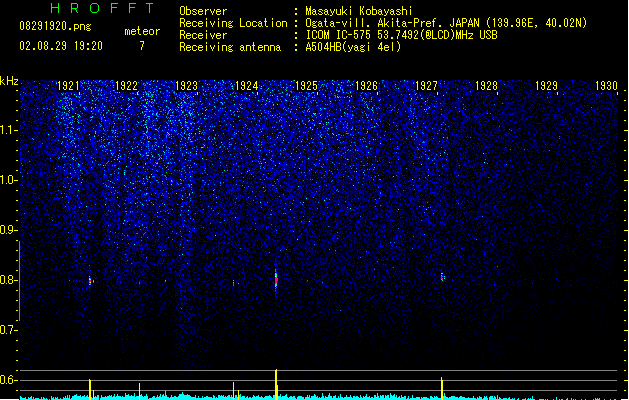Image resolution: width=629 pixels, height=400 pixels.
Task: Click the faint echo just before 1924
Action: tap(233, 283)
